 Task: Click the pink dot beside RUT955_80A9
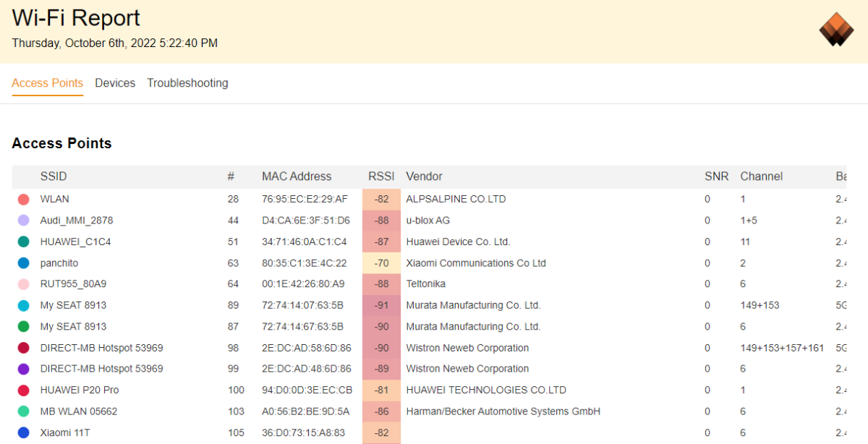[22, 284]
